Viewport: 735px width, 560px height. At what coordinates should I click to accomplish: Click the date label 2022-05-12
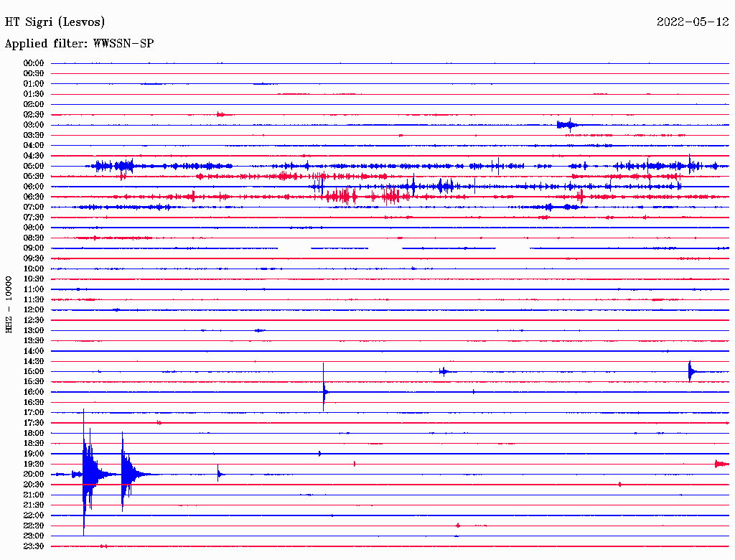pyautogui.click(x=693, y=22)
